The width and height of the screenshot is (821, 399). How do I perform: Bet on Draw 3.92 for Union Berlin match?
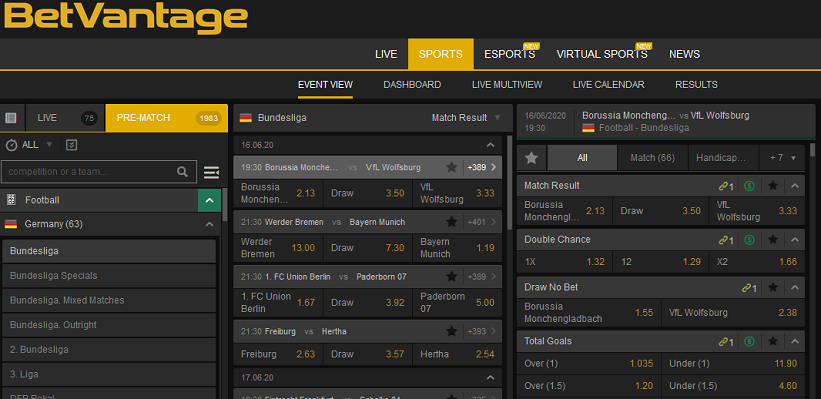pos(368,302)
